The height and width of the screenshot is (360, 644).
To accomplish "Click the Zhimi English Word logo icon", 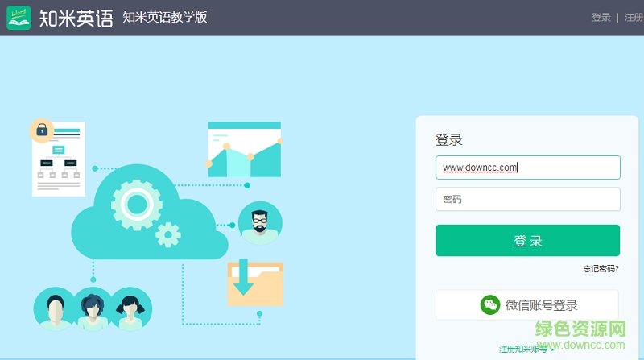I will point(19,18).
